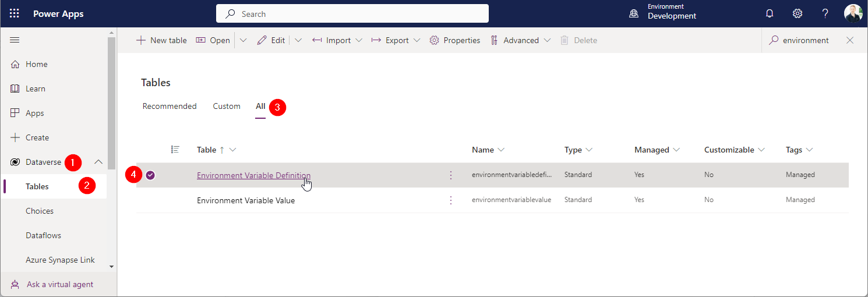Open the Import dropdown

pos(337,40)
